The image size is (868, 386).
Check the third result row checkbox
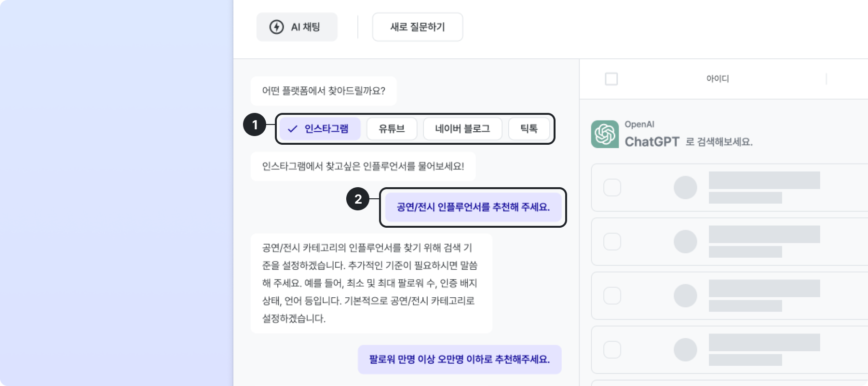612,296
